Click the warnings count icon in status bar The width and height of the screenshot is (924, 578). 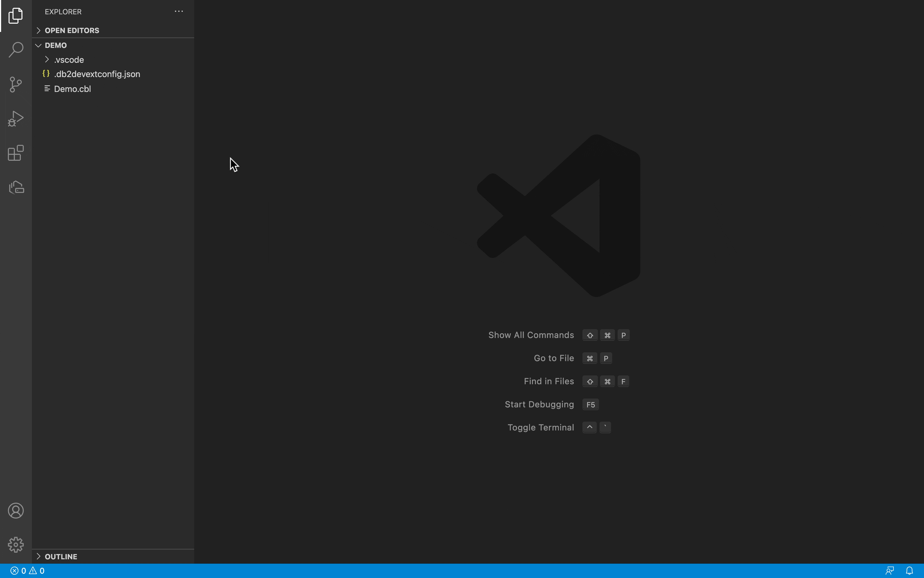click(33, 571)
